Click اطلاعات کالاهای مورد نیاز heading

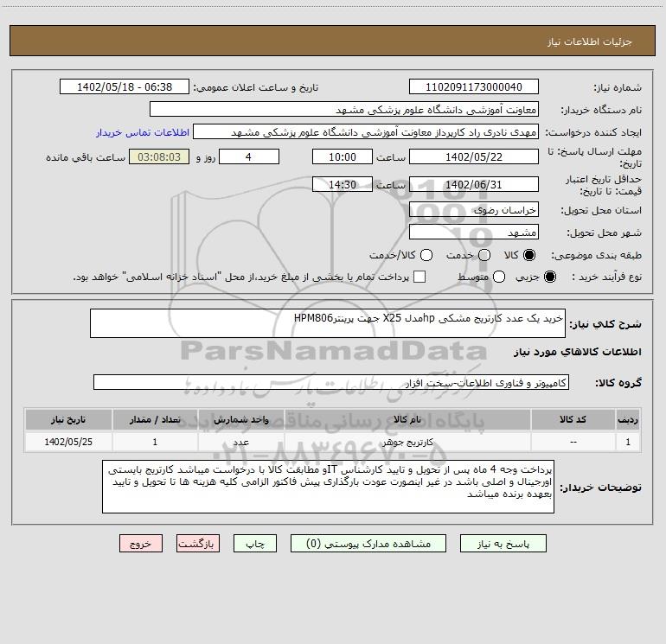pyautogui.click(x=578, y=352)
